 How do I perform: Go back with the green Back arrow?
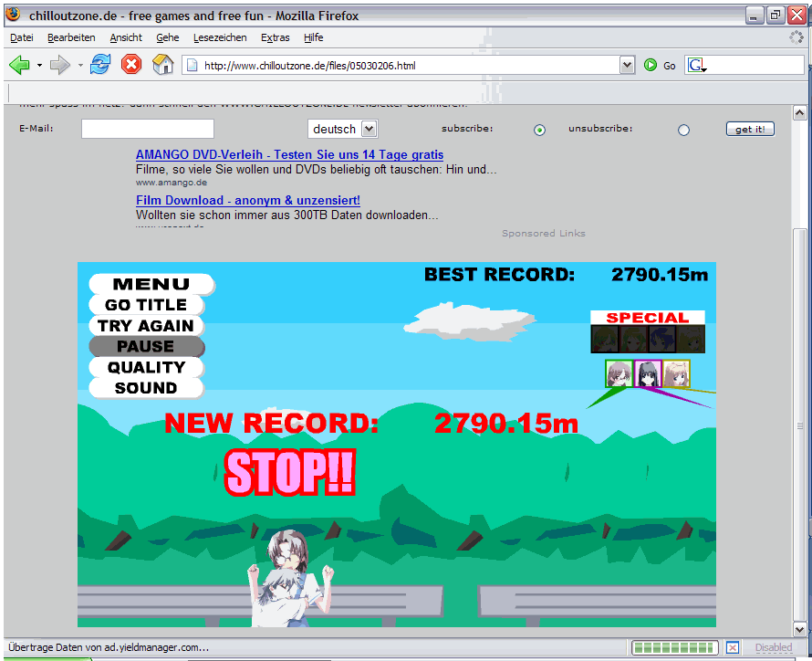pos(20,65)
